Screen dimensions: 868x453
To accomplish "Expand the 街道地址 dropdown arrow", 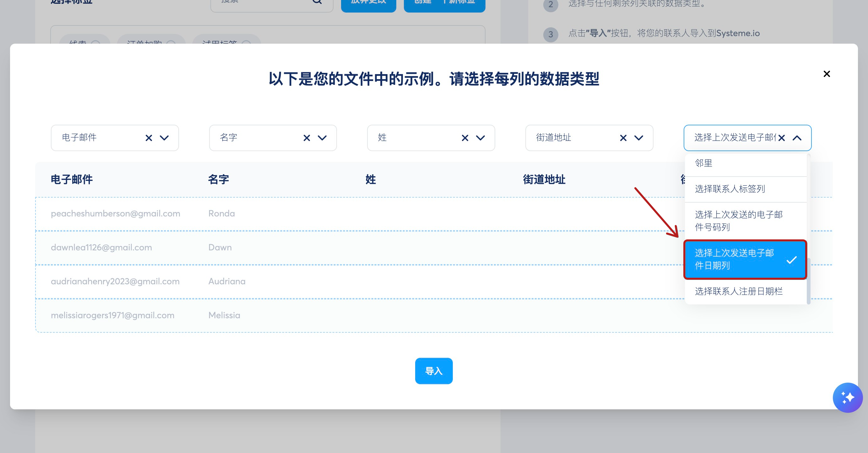I will 639,138.
